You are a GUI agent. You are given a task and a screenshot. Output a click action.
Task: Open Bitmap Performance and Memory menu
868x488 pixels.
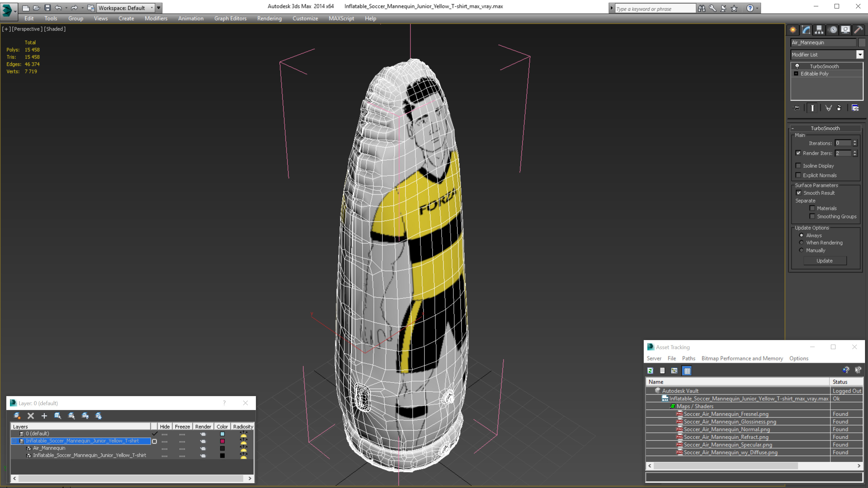tap(742, 358)
